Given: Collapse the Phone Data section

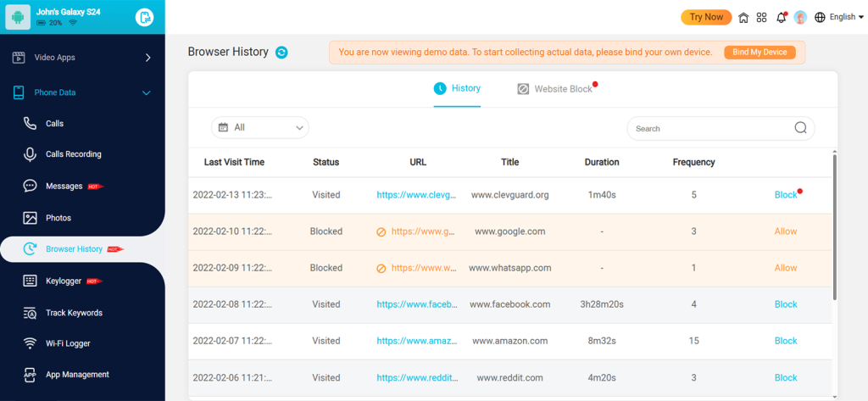Looking at the screenshot, I should [x=146, y=92].
